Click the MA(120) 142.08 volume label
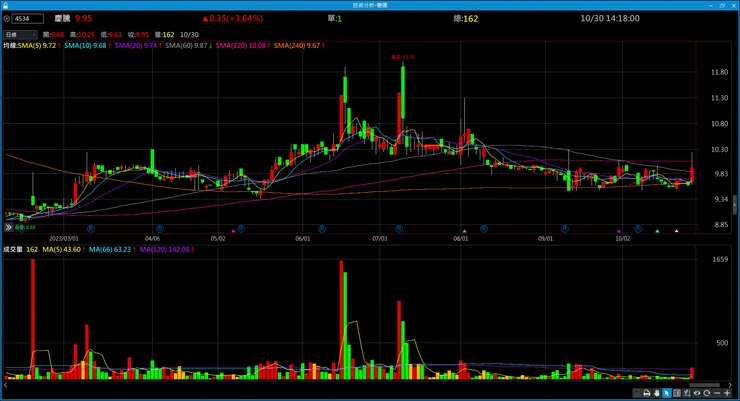 (x=164, y=249)
